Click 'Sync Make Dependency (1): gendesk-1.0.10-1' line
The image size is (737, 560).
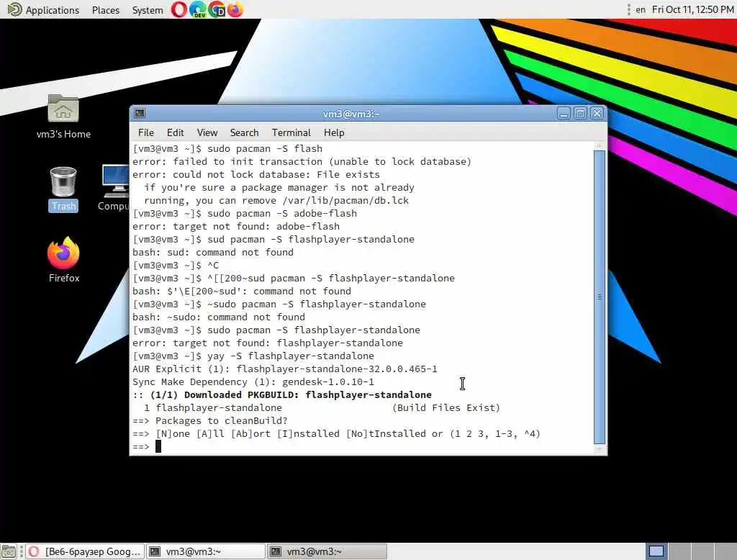tap(253, 381)
